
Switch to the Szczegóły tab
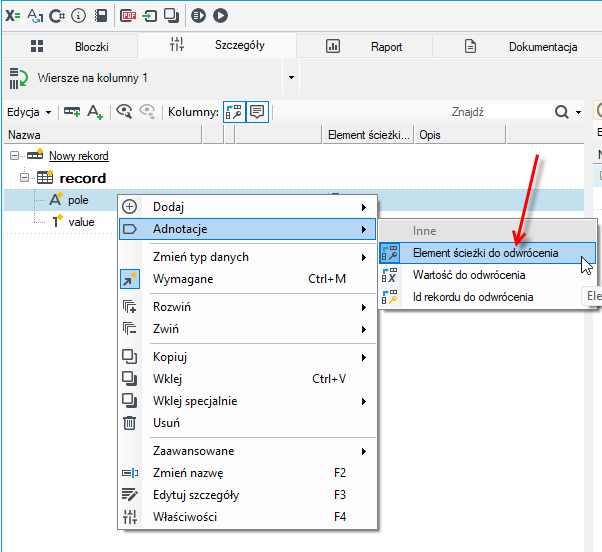(x=217, y=45)
